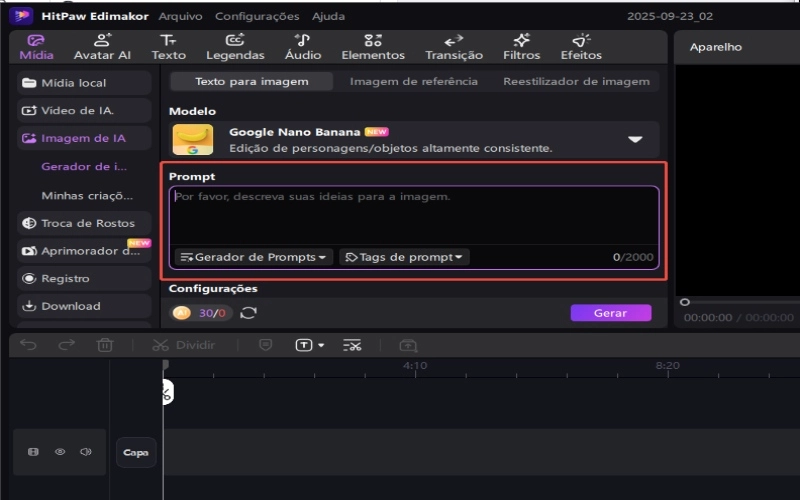Select the Texto tool
The image size is (800, 500).
pos(168,47)
